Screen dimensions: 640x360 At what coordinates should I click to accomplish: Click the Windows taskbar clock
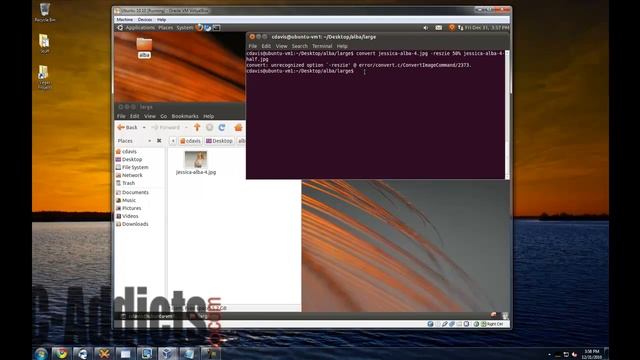(591, 354)
